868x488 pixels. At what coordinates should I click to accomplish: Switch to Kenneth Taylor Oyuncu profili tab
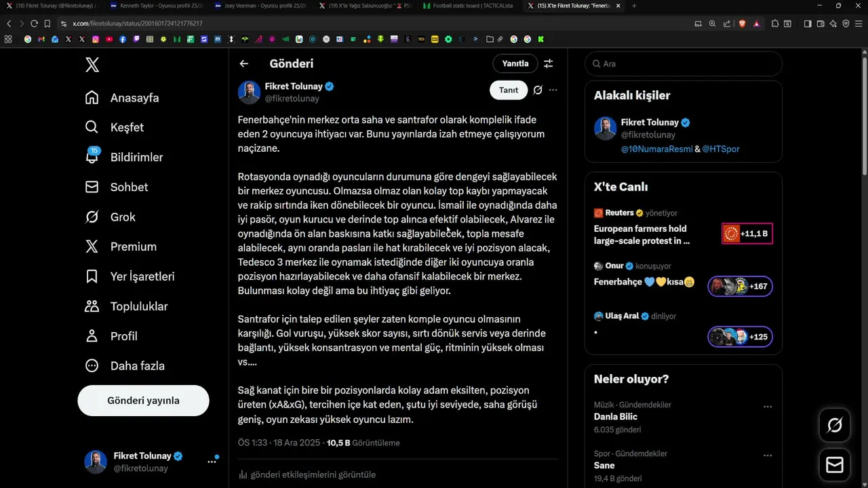tap(157, 5)
